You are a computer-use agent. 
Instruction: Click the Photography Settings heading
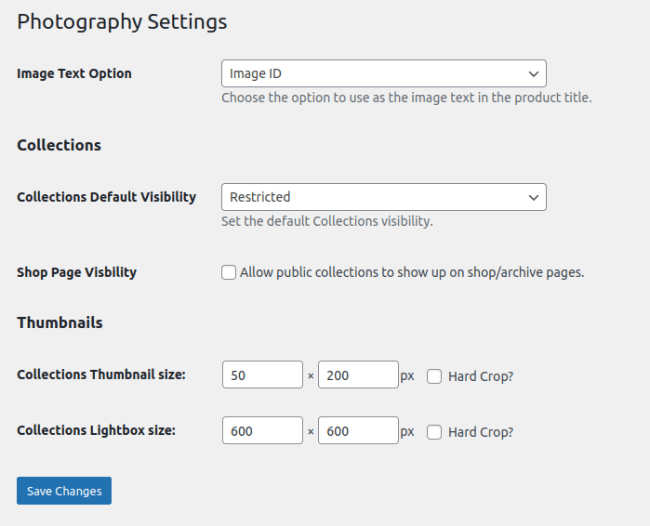[x=122, y=21]
